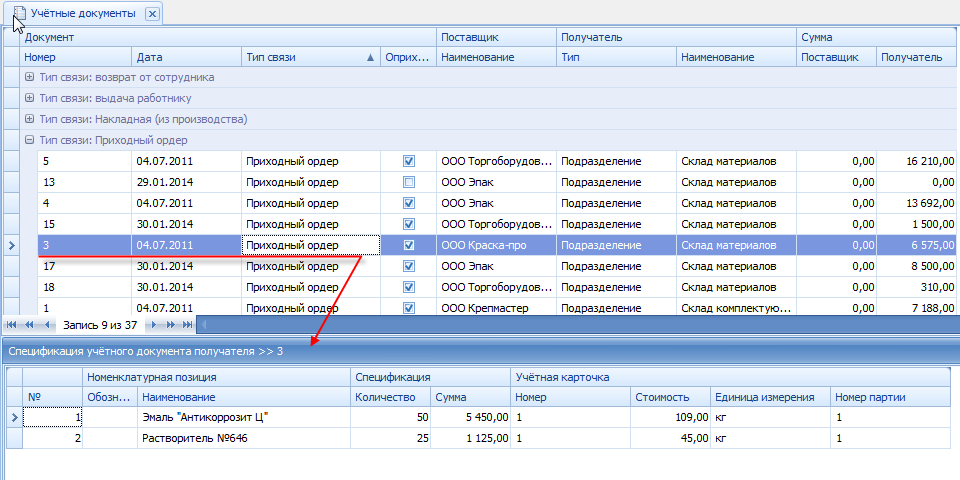Select date cell 29.01.2014

click(186, 182)
